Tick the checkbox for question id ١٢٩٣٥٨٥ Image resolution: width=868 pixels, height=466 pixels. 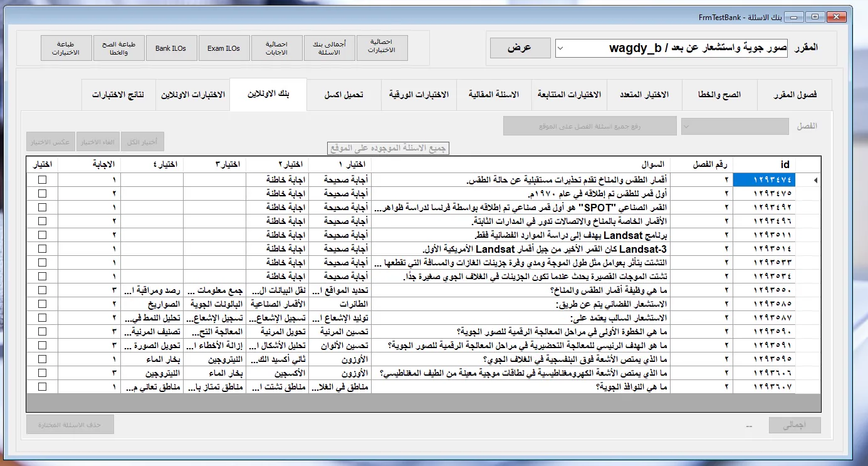click(42, 304)
